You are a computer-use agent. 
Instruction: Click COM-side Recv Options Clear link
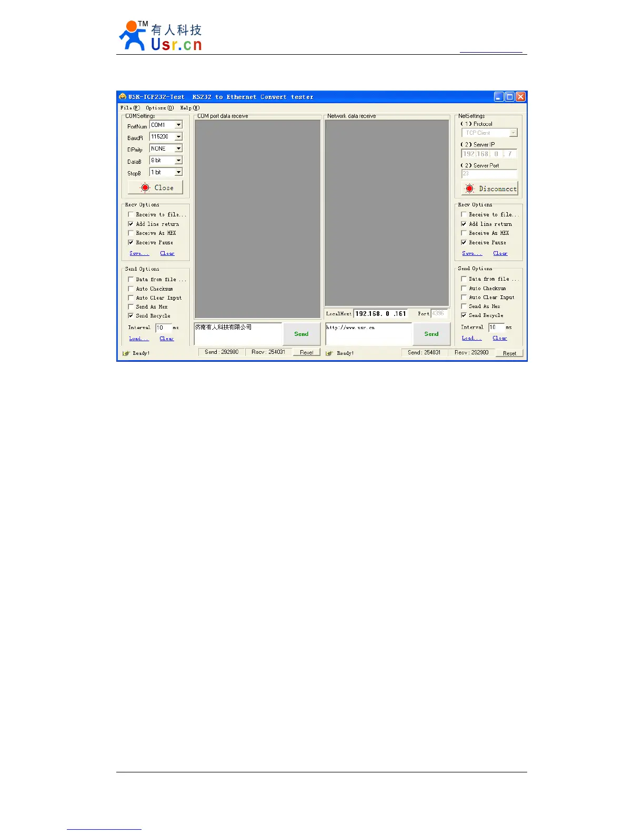pyautogui.click(x=167, y=253)
